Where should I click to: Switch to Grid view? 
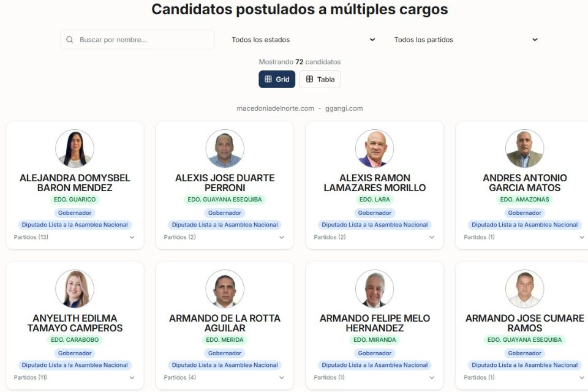coord(277,79)
